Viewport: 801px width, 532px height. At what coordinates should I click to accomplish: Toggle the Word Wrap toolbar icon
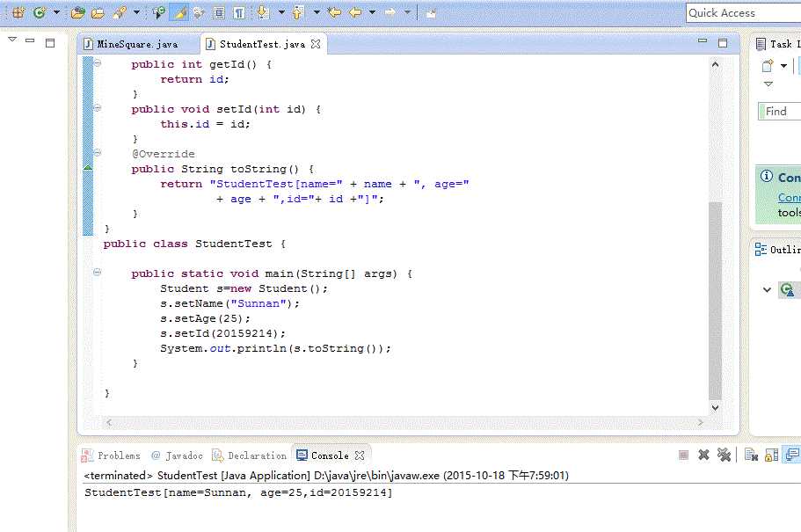199,12
